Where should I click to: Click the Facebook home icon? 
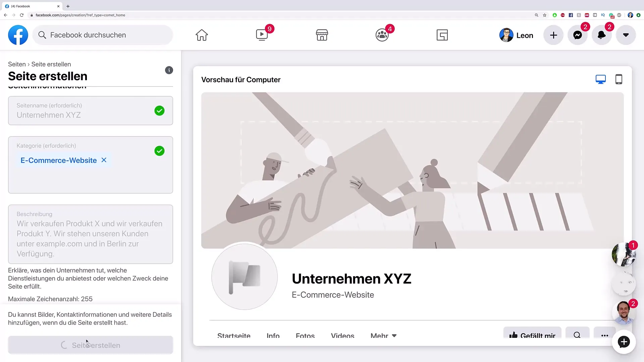tap(201, 35)
